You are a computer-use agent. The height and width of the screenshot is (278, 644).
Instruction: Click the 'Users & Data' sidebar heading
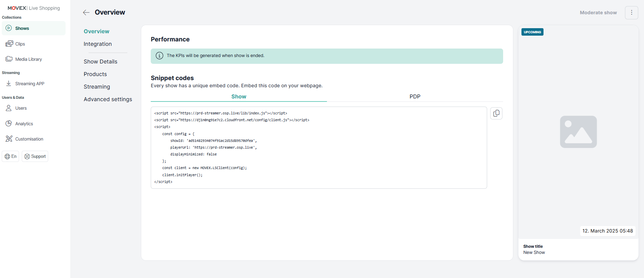[x=13, y=97]
